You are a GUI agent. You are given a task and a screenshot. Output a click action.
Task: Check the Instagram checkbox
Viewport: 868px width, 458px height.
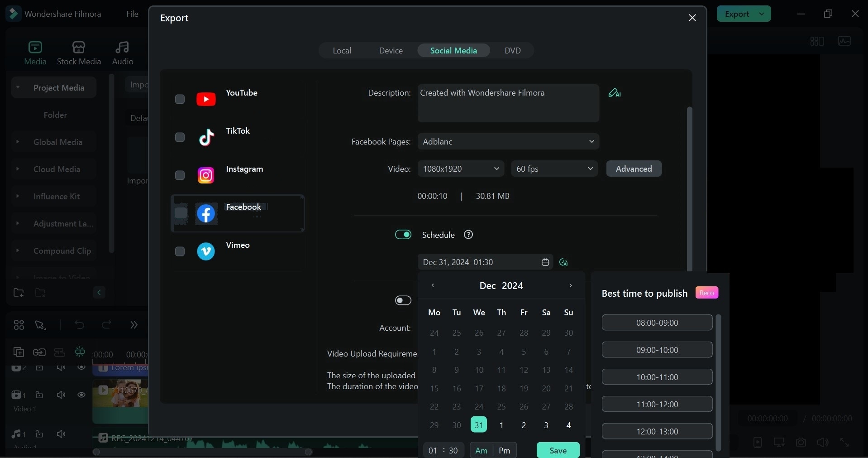coord(180,175)
